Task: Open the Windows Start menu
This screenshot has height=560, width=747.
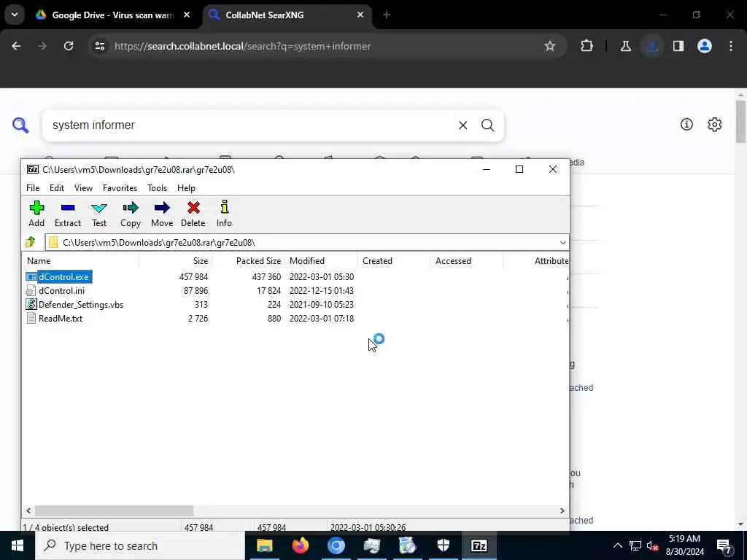Action: [18, 545]
